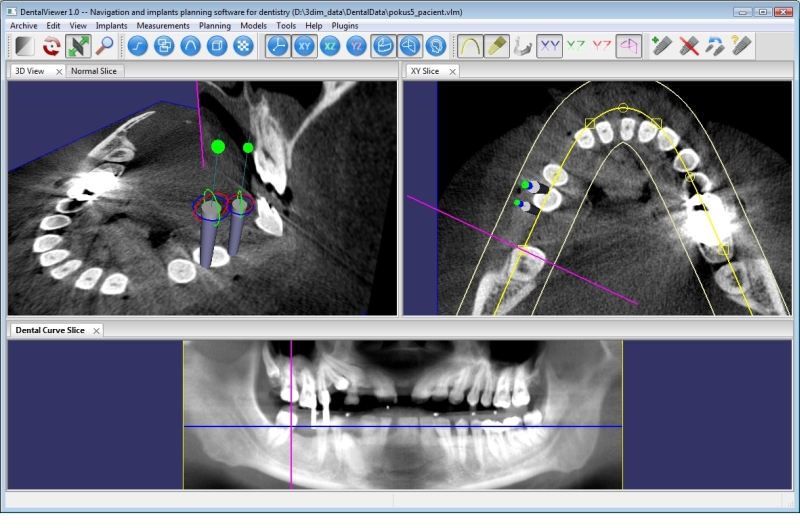The width and height of the screenshot is (800, 530).
Task: Click the implant info question mark icon
Action: click(x=741, y=46)
